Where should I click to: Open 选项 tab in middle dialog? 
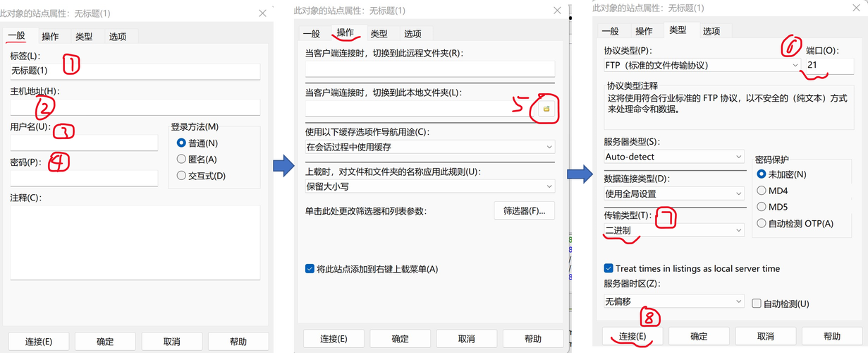click(412, 33)
